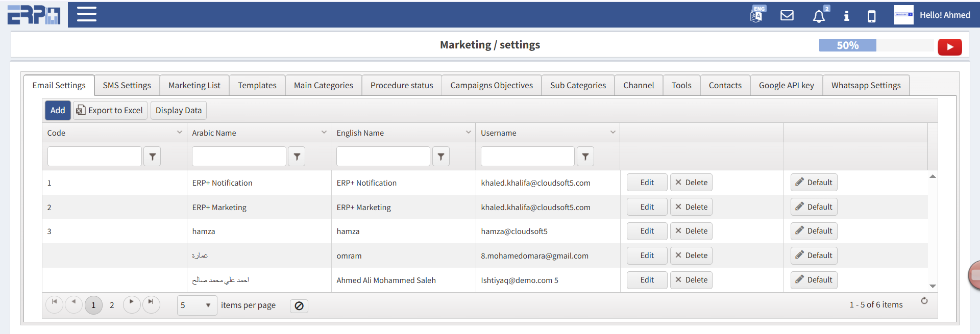Refresh the grid using reload icon
This screenshot has width=980, height=334.
tap(924, 301)
